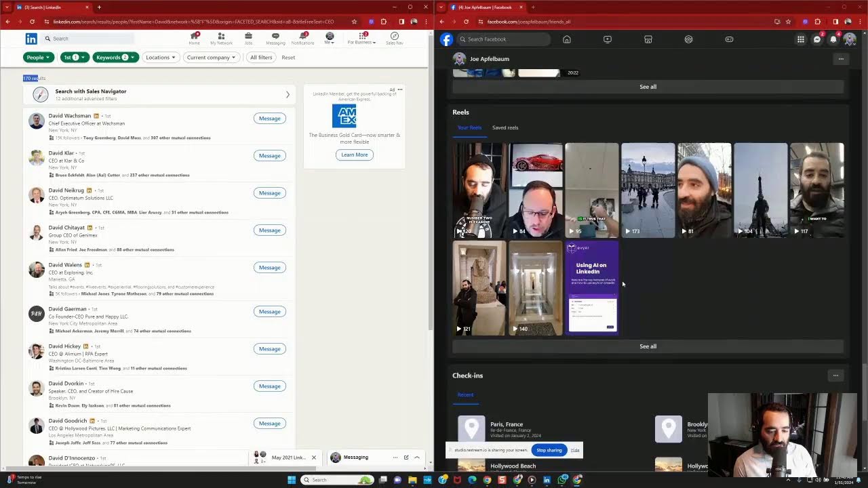The width and height of the screenshot is (868, 488).
Task: Open Paris, France check-in
Action: tap(507, 424)
